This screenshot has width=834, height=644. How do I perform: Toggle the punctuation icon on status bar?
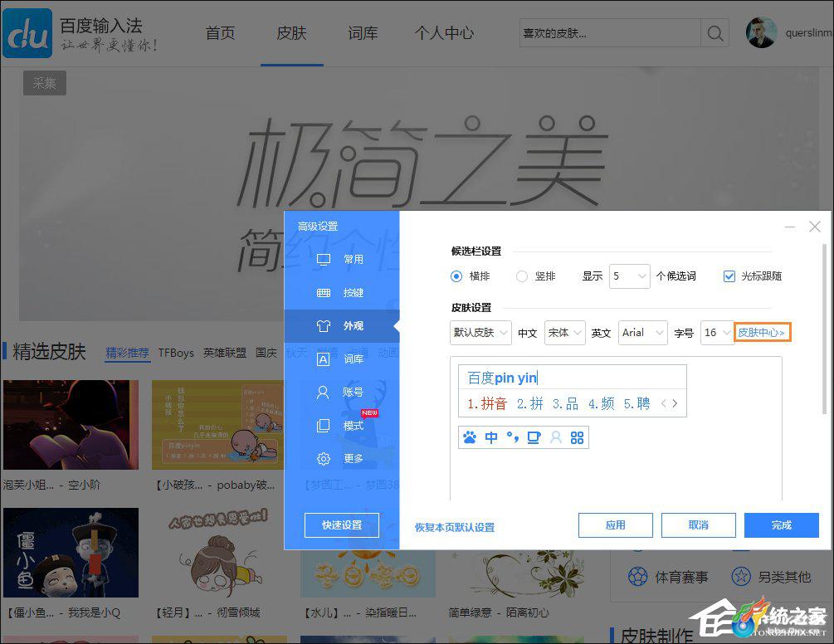[x=513, y=437]
